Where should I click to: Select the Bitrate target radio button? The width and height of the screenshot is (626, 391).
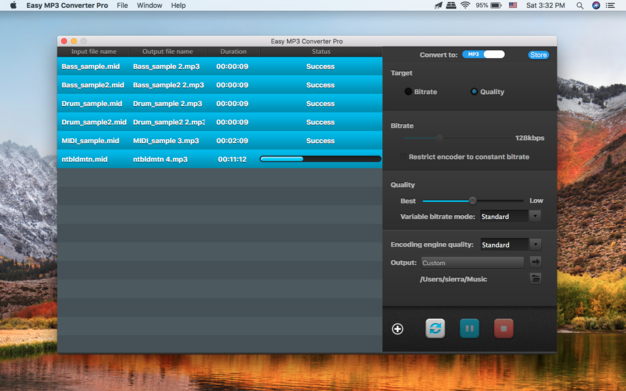(x=408, y=91)
